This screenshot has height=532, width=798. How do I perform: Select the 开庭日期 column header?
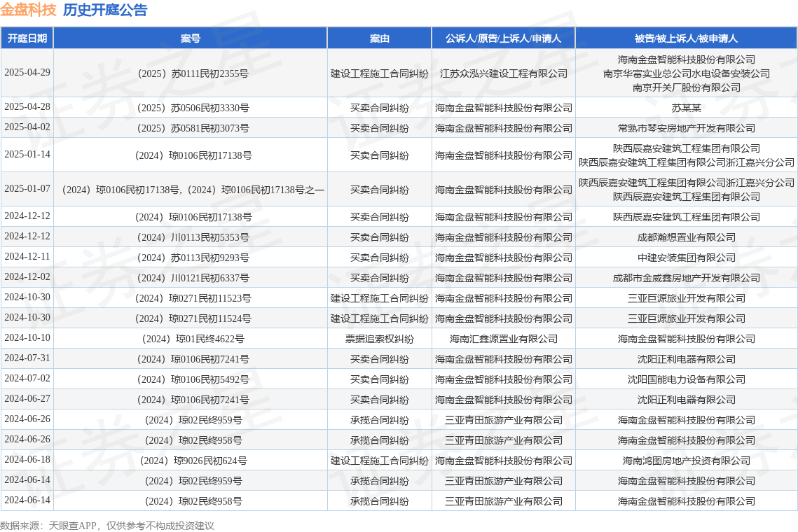point(27,38)
